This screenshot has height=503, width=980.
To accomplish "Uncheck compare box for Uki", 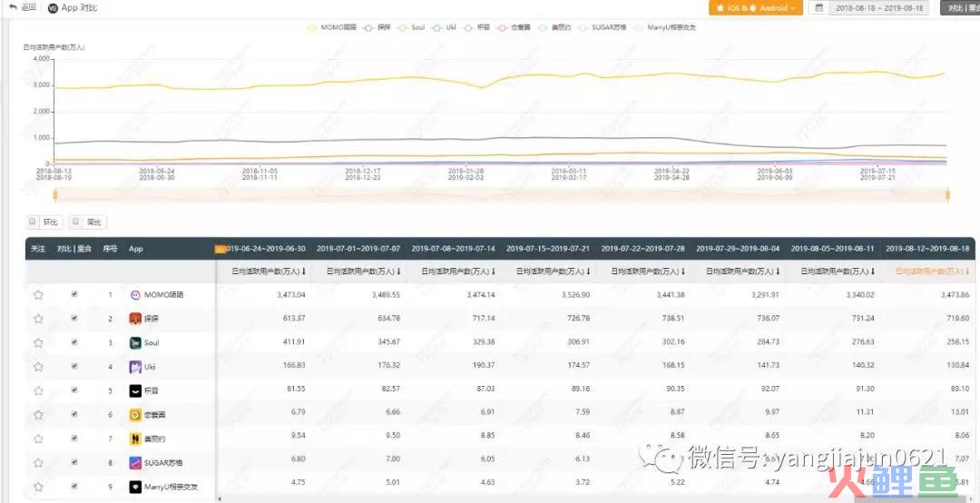I will [74, 366].
